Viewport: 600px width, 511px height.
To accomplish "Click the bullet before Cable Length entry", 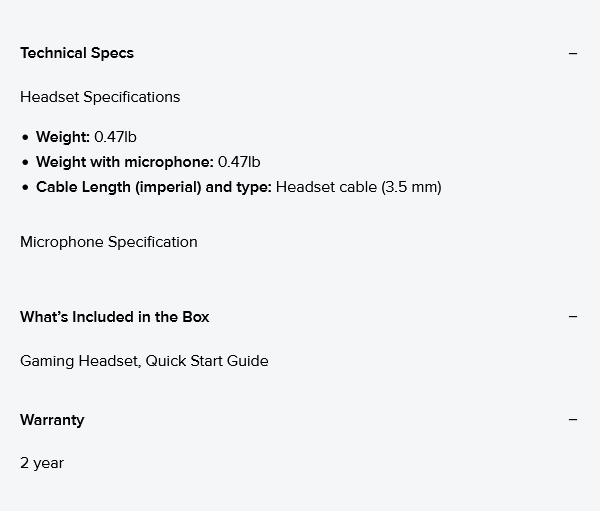I will click(x=25, y=188).
